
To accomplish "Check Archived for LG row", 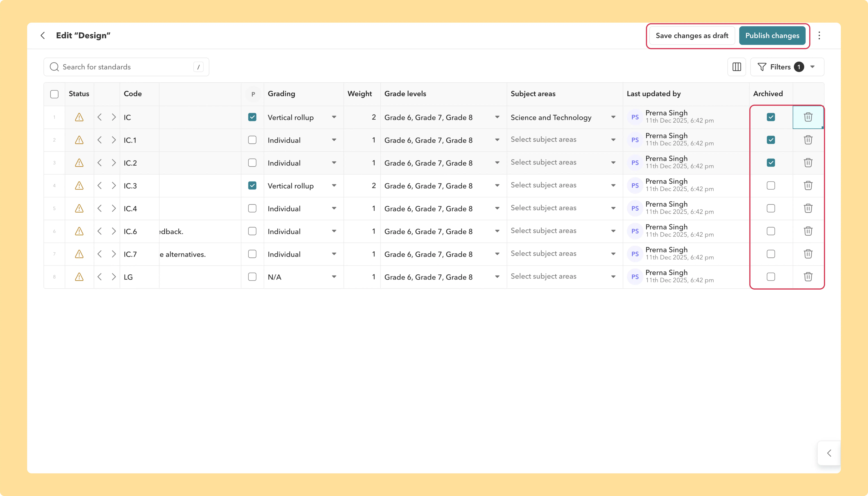I will point(771,277).
